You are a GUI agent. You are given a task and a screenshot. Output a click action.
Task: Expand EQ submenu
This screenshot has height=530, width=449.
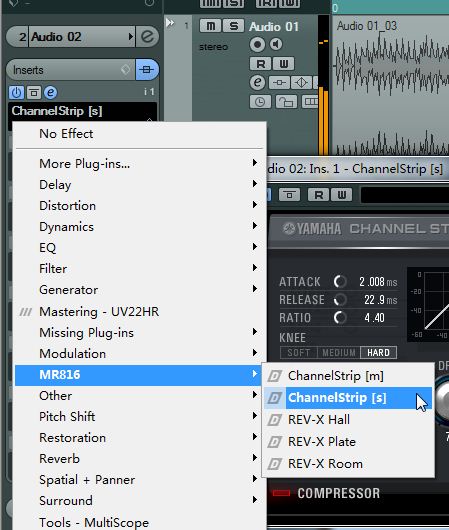(139, 247)
